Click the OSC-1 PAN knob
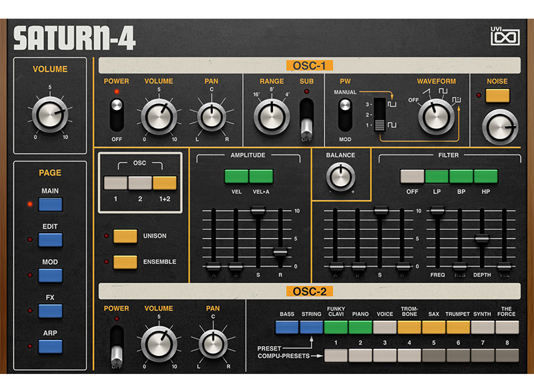 pos(212,117)
